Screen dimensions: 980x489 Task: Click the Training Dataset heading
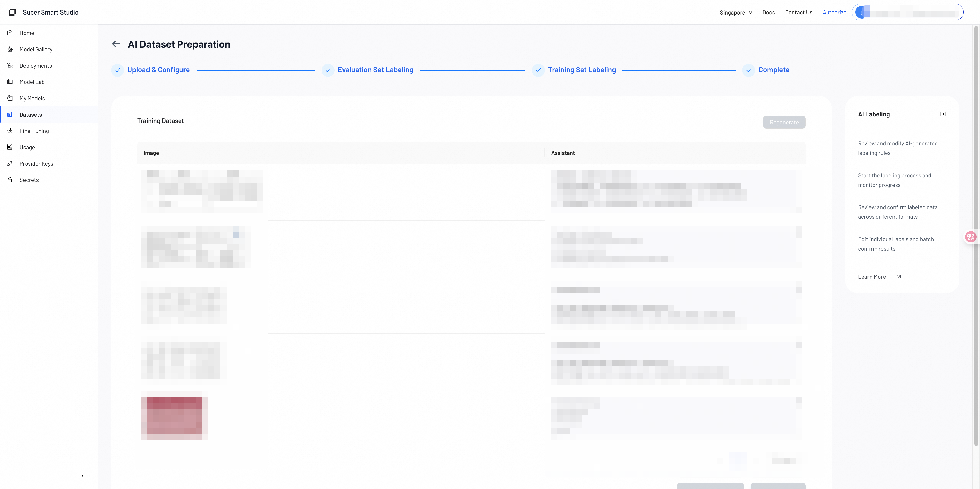coord(161,121)
